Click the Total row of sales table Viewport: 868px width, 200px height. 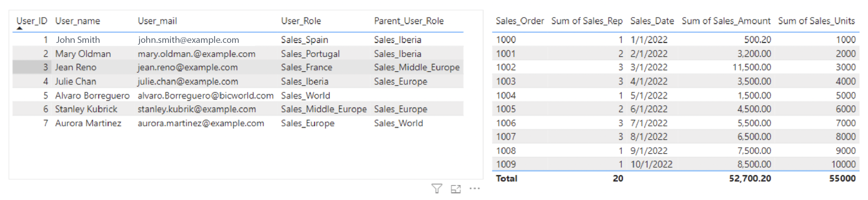coord(675,179)
